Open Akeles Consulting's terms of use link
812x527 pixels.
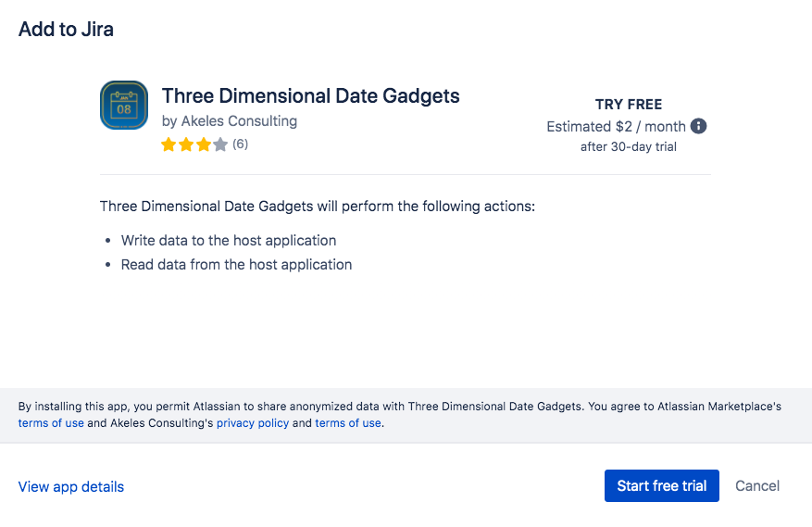click(348, 423)
